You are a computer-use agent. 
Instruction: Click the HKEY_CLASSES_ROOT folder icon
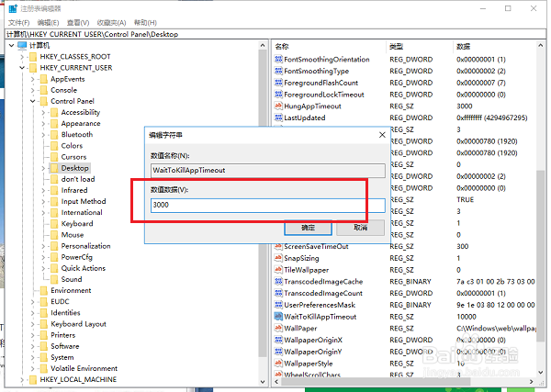click(x=33, y=57)
